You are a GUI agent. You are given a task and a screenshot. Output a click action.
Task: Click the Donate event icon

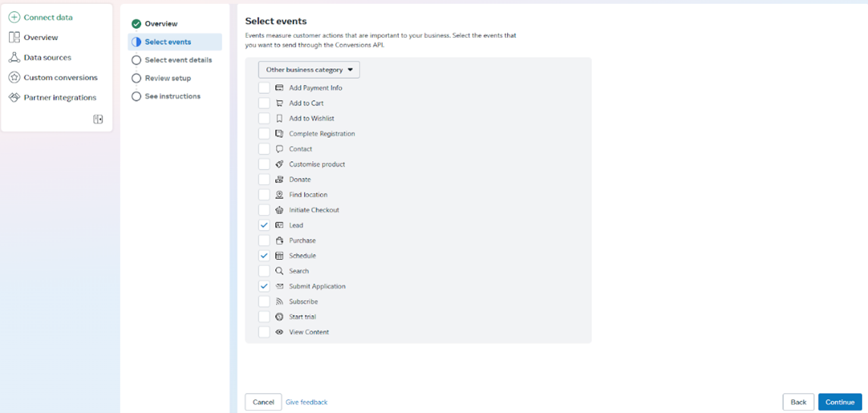point(280,180)
